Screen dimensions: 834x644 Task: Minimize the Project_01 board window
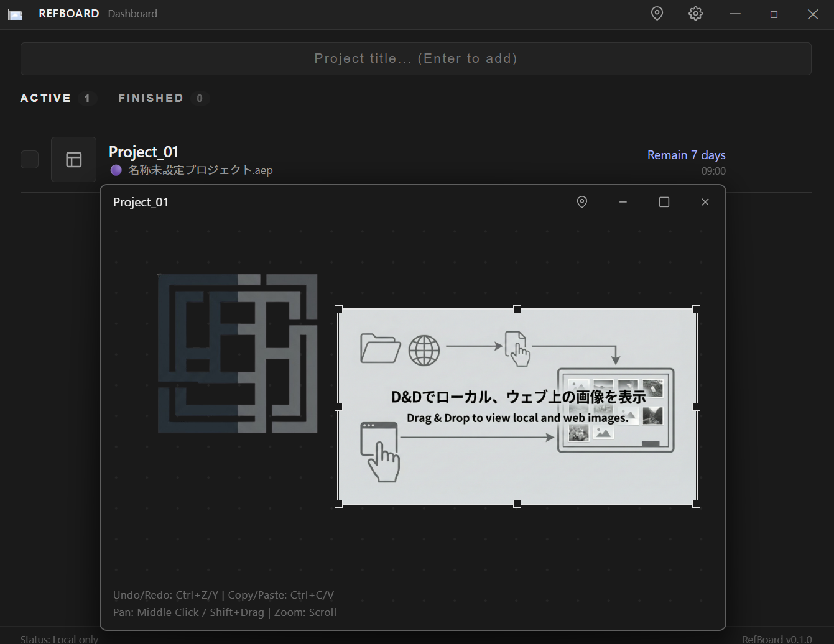[x=623, y=202]
